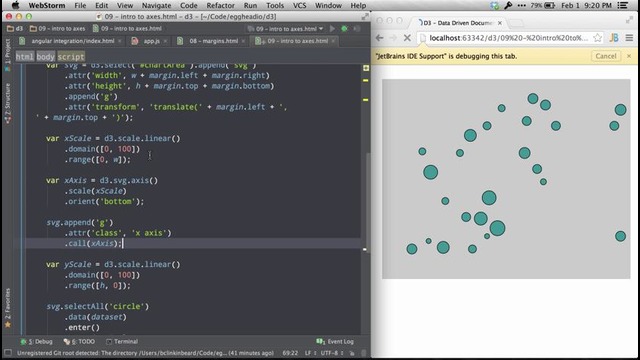Click the editor vertical scrollbar
Screen dimensions: 640x360
tap(369, 203)
